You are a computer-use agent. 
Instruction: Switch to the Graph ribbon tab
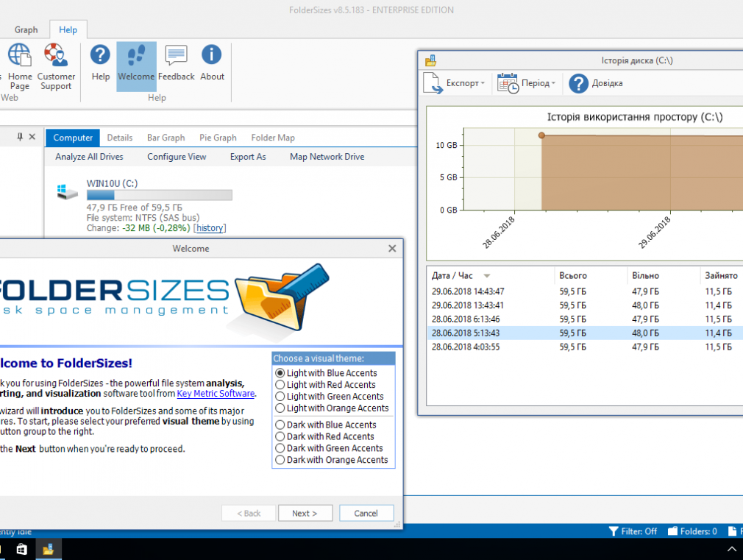[26, 30]
